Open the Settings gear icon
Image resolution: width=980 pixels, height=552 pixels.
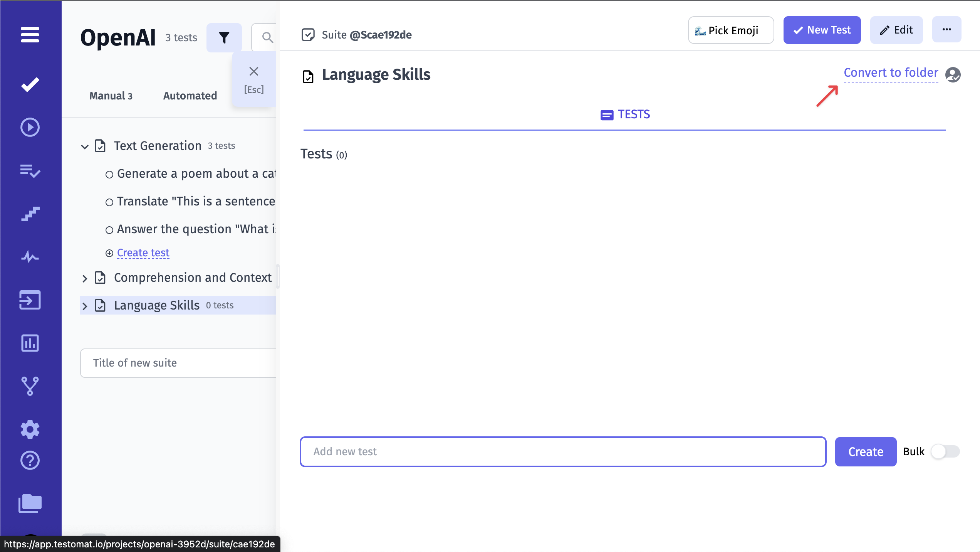(30, 429)
